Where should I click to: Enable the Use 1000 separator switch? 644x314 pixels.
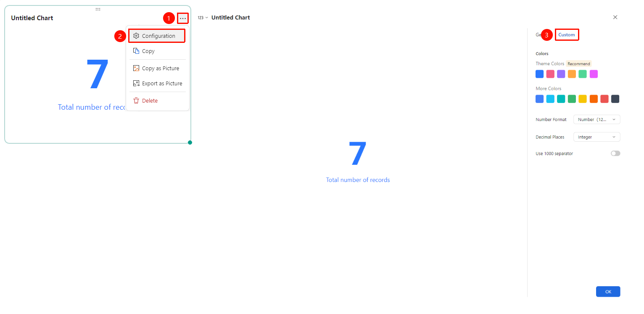click(x=615, y=153)
